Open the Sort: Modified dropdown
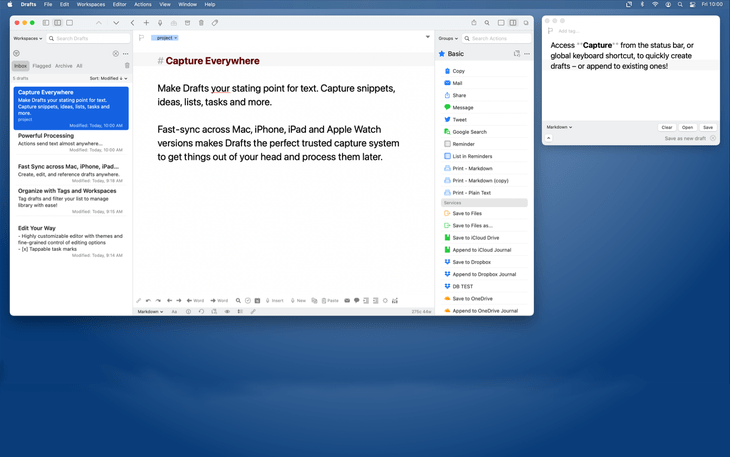This screenshot has height=457, width=730. coord(108,78)
